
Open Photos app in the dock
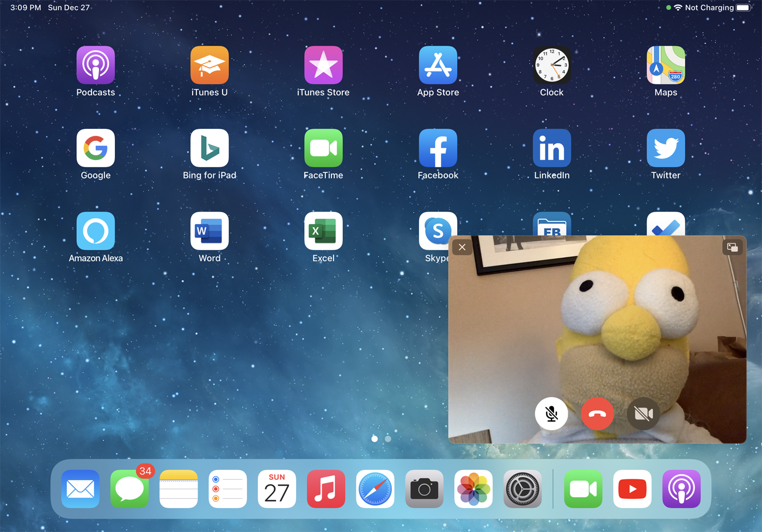474,489
